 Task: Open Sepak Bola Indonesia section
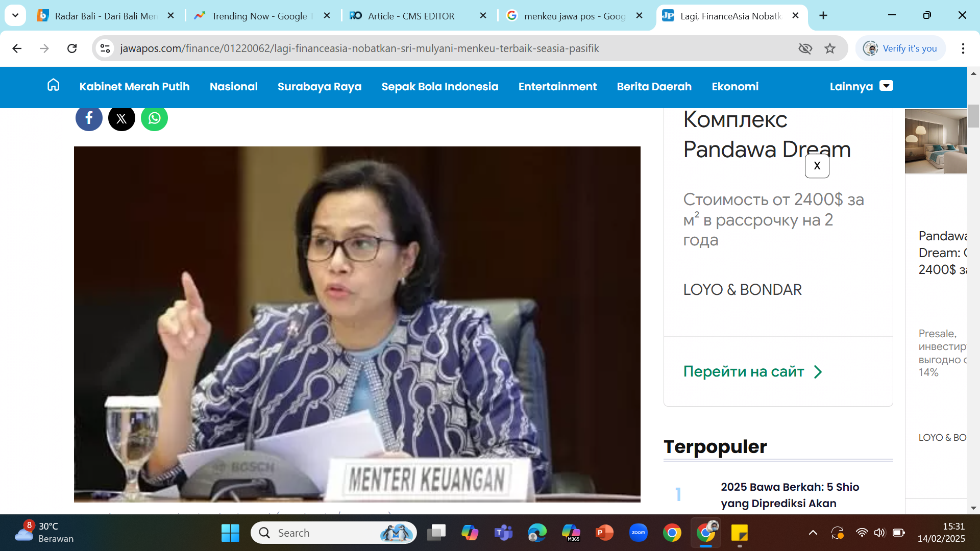pos(440,86)
